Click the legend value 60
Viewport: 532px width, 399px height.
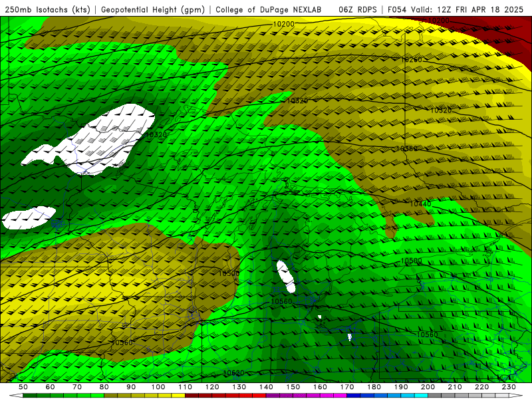click(51, 387)
